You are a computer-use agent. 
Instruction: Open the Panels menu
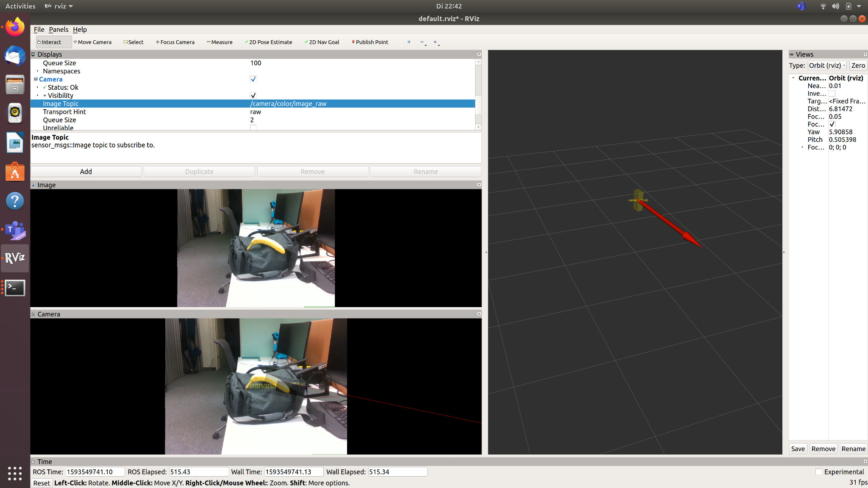tap(59, 29)
